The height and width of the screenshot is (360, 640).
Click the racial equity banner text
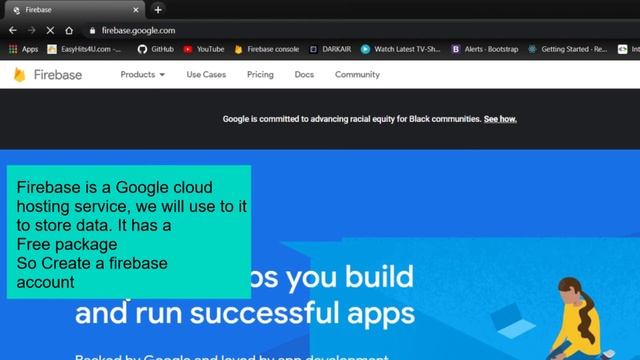click(x=352, y=119)
